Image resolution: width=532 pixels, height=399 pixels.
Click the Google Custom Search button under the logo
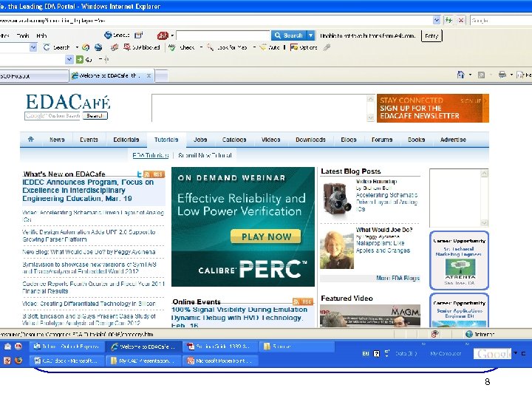coord(95,116)
